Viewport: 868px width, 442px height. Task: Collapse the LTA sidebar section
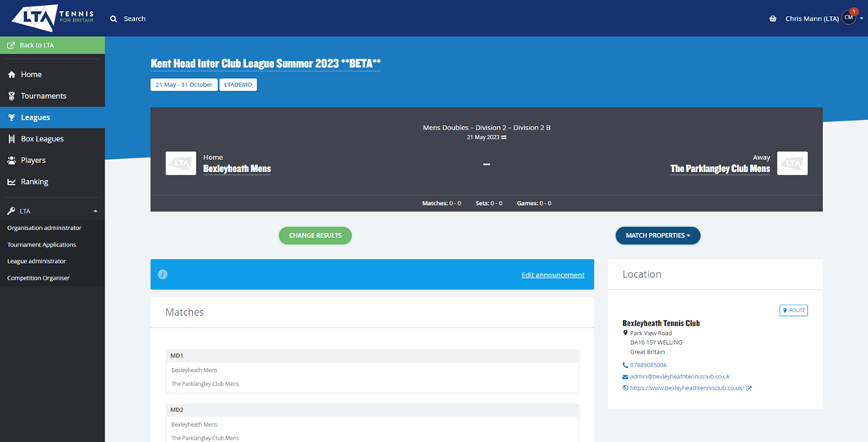point(95,211)
